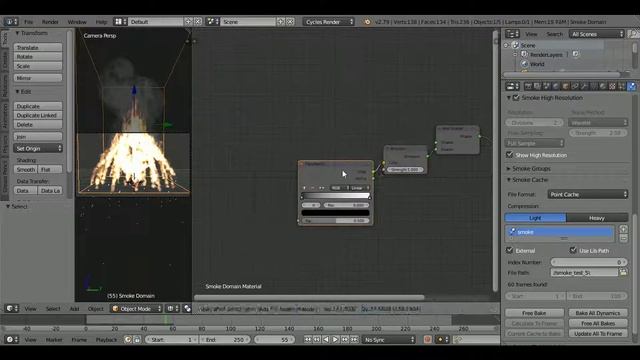Open All Scenes outliner display dropdown
640x360 pixels.
pyautogui.click(x=597, y=34)
